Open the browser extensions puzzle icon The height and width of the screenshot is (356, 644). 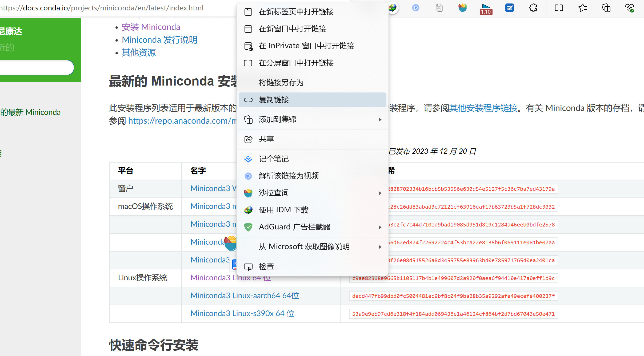(x=533, y=8)
